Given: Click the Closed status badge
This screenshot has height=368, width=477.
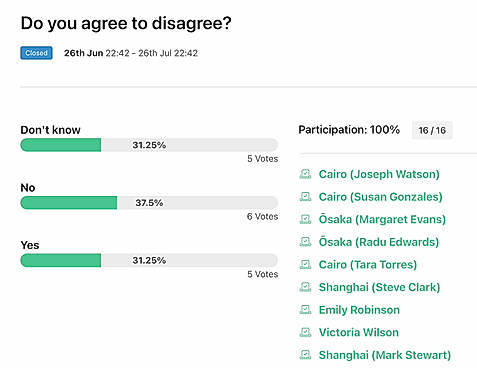Looking at the screenshot, I should pyautogui.click(x=36, y=53).
